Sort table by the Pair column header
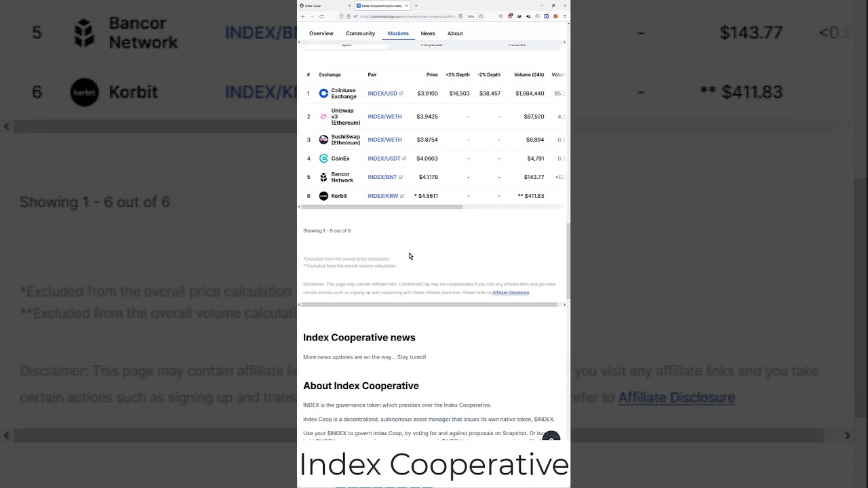The image size is (868, 488). pyautogui.click(x=372, y=75)
